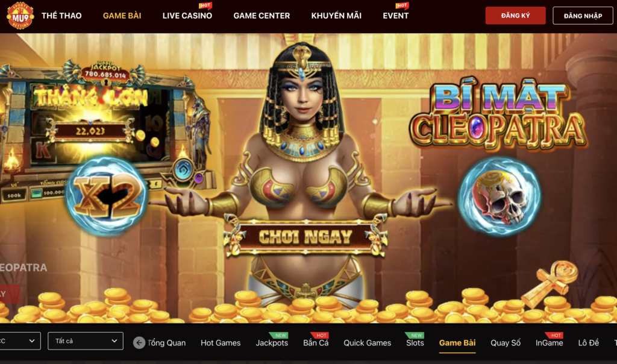Select the Quay Số tab
The image size is (617, 364).
tap(506, 343)
